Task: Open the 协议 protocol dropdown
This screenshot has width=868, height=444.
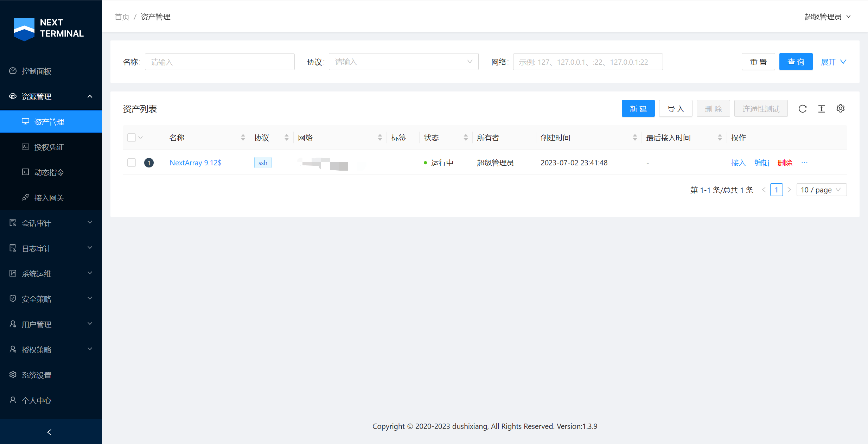Action: [x=403, y=62]
